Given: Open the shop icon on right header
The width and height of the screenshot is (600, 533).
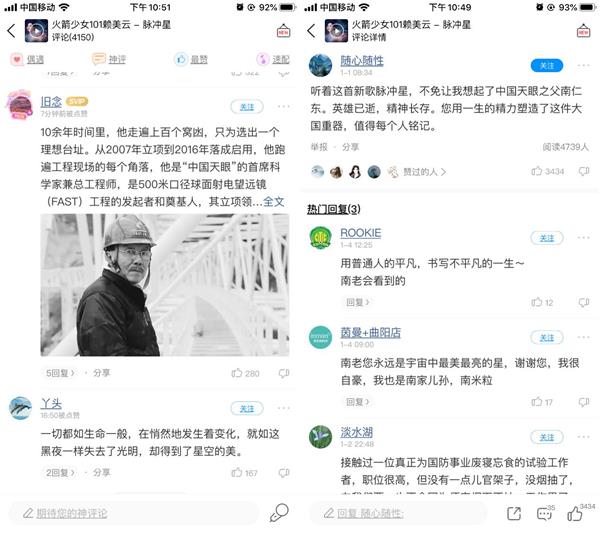Looking at the screenshot, I should 584,31.
